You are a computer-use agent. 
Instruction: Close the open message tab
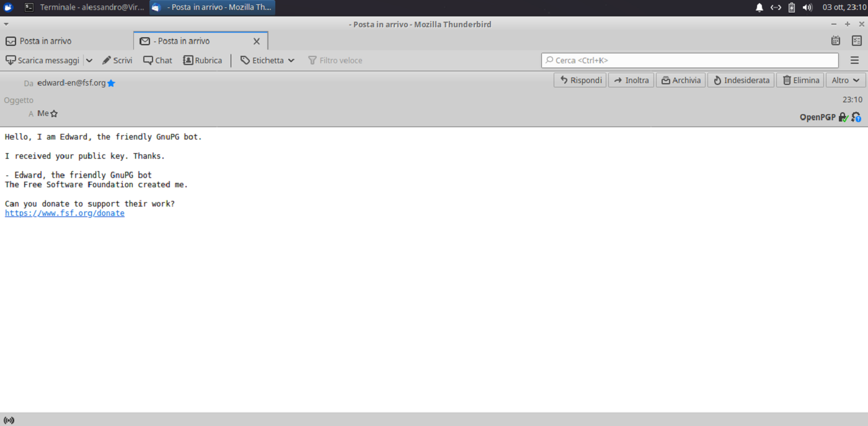click(257, 41)
